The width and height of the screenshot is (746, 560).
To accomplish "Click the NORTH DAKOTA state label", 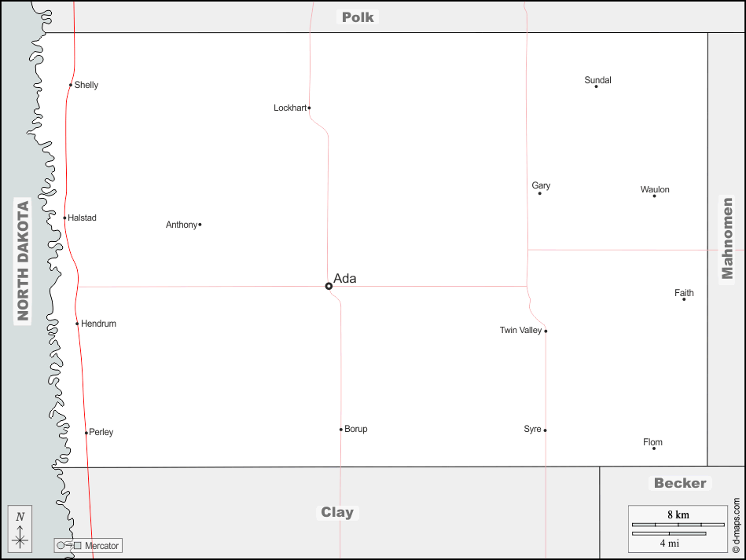I will click(23, 261).
